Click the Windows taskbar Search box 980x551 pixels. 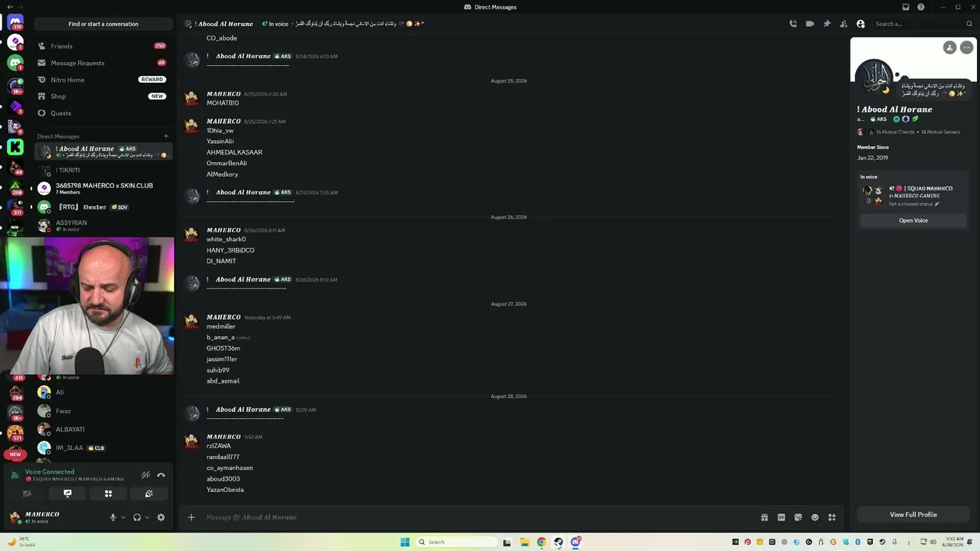(x=456, y=542)
